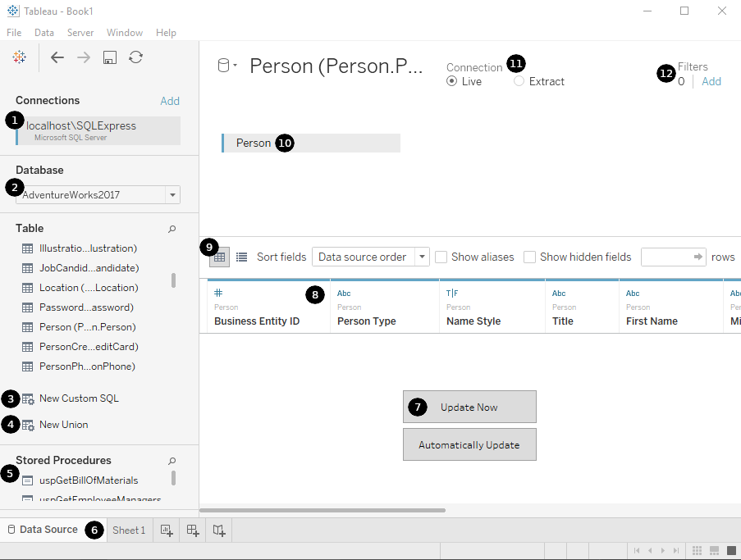Screen dimensions: 741x560
Task: Click the Person table pill on canvas
Action: (x=311, y=143)
